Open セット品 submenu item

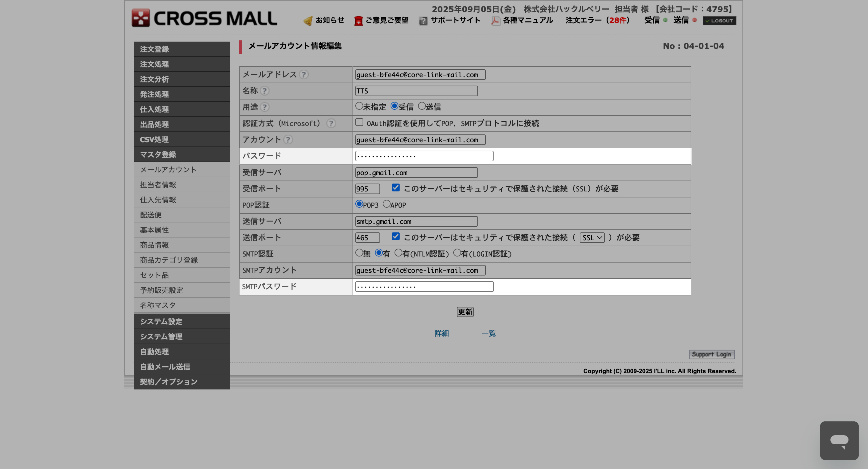coord(182,275)
